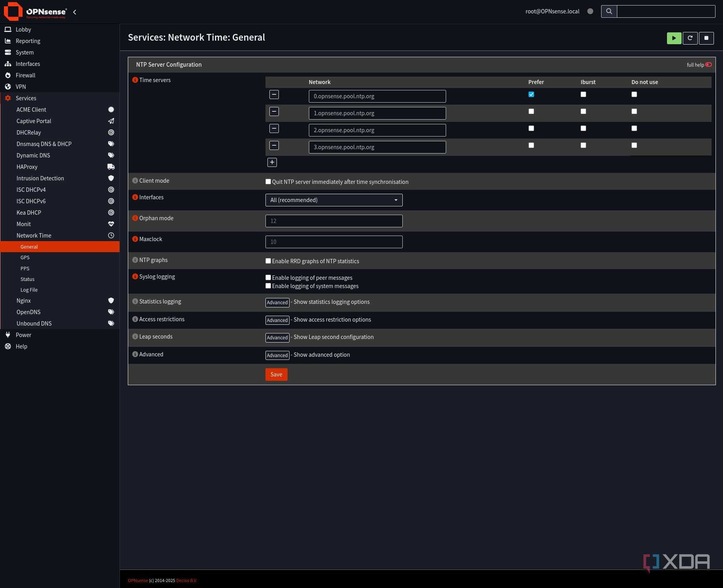Show help info for Maxclock
Screen dimensions: 723x588
tap(135, 239)
